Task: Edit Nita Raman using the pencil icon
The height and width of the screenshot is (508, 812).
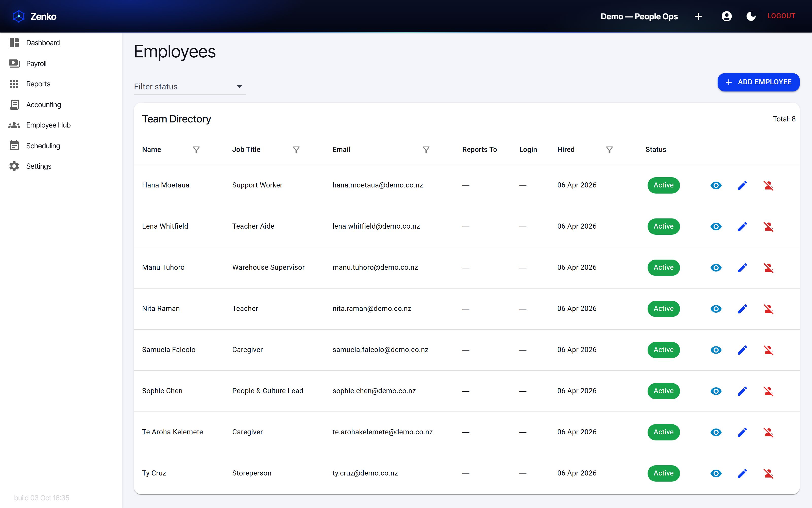Action: 742,309
